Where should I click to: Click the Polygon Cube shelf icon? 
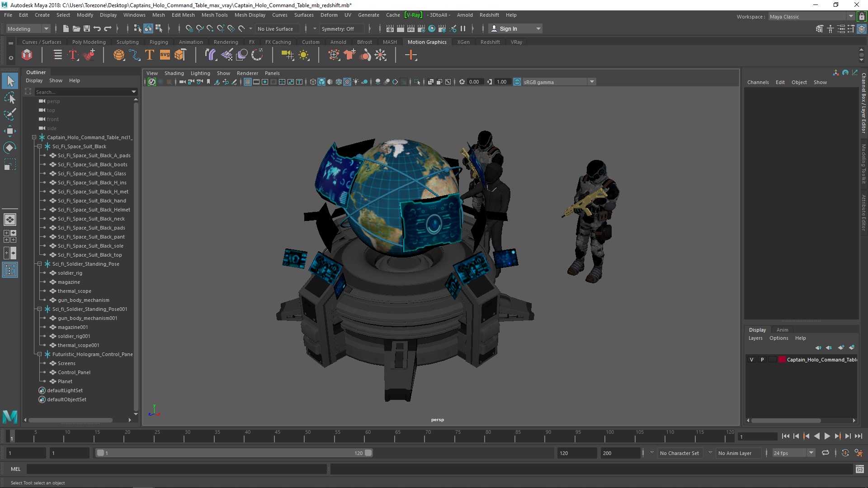click(27, 55)
